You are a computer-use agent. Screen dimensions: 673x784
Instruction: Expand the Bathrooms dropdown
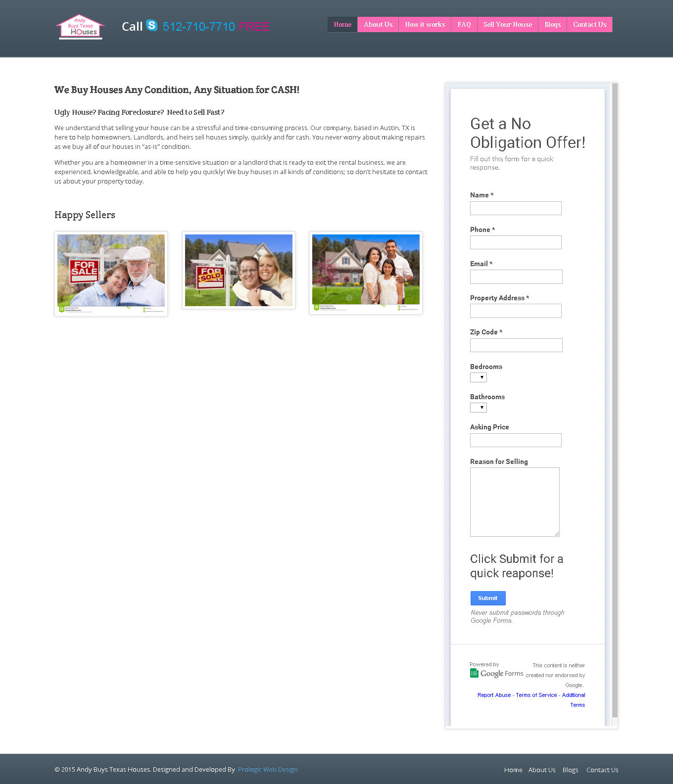478,408
